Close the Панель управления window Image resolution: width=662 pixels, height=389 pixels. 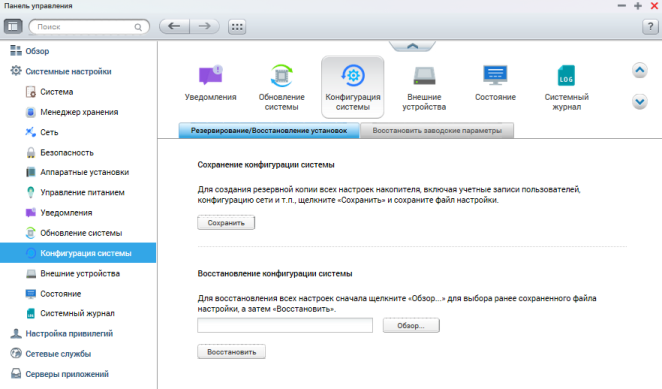tap(654, 6)
